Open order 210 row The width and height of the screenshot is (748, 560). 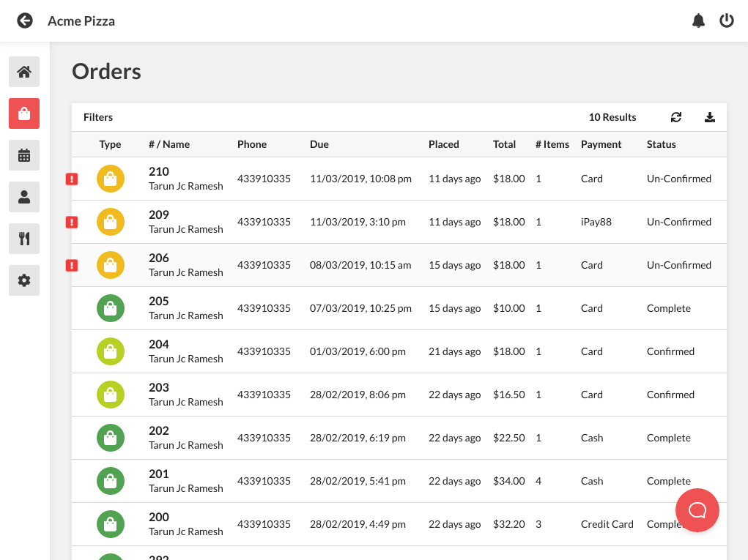399,179
